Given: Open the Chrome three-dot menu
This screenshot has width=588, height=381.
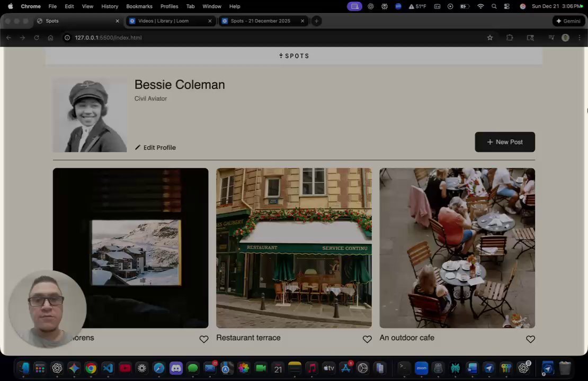Looking at the screenshot, I should 580,38.
